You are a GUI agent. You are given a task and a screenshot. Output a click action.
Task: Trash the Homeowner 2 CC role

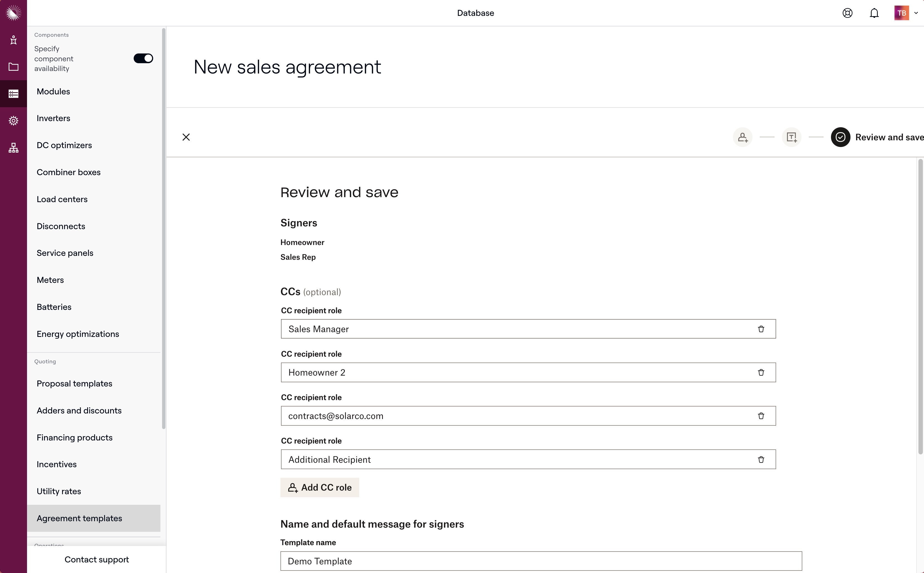click(761, 373)
